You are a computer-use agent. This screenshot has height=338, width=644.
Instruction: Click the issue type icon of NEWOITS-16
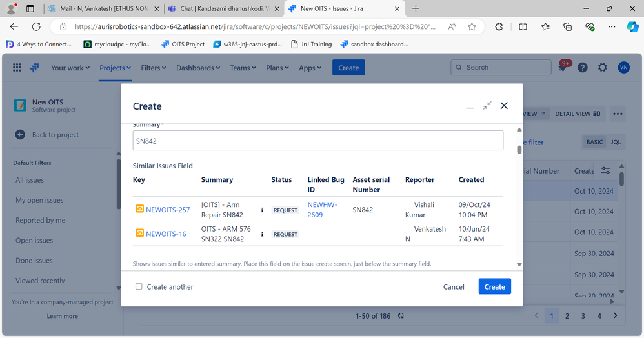pyautogui.click(x=139, y=234)
